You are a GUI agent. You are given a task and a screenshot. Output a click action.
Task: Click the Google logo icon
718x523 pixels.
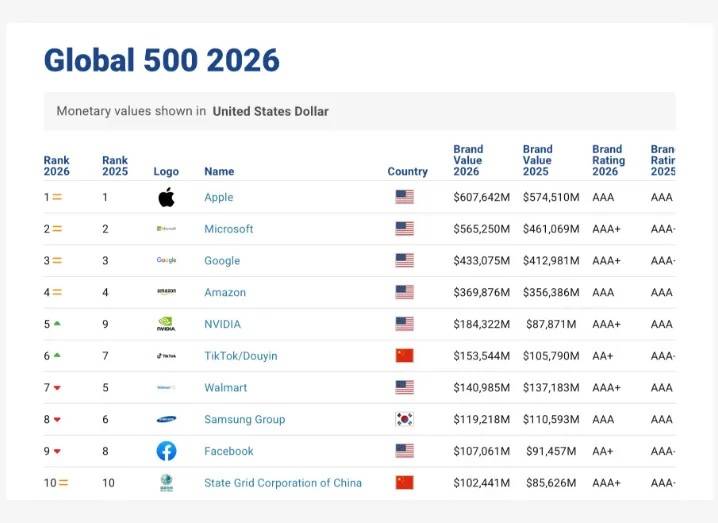click(x=166, y=261)
